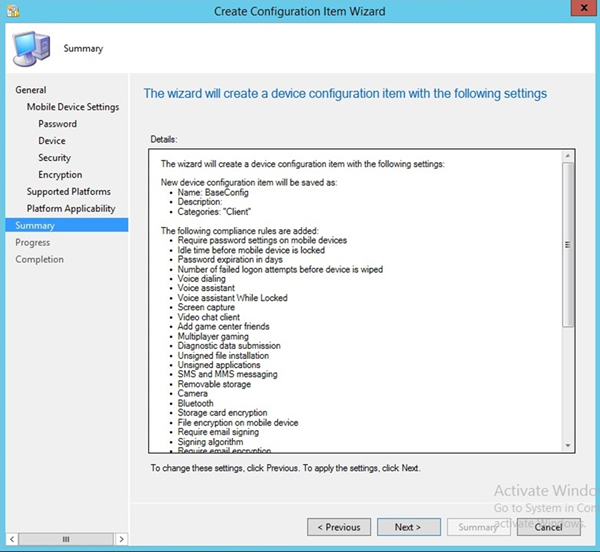This screenshot has height=552, width=600.
Task: Click the Previous button
Action: coord(339,527)
